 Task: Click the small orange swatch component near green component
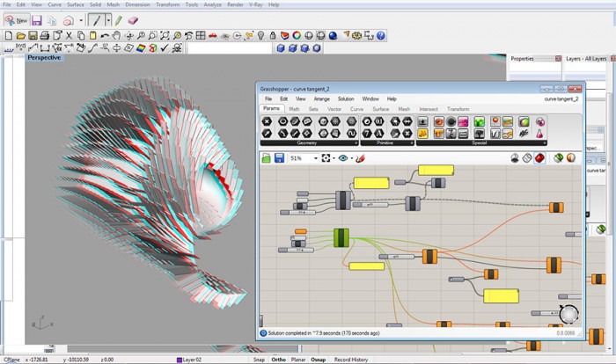[x=301, y=231]
